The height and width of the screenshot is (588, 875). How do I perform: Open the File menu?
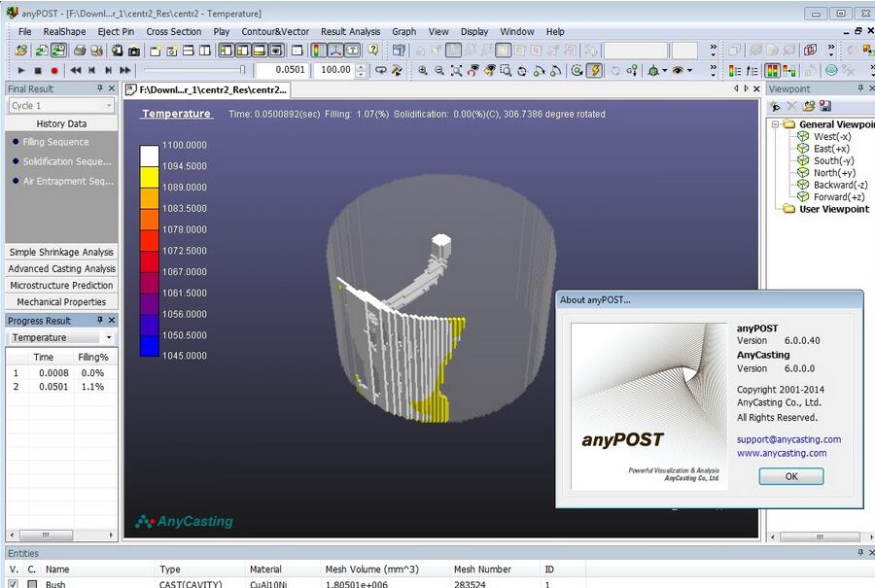(24, 32)
